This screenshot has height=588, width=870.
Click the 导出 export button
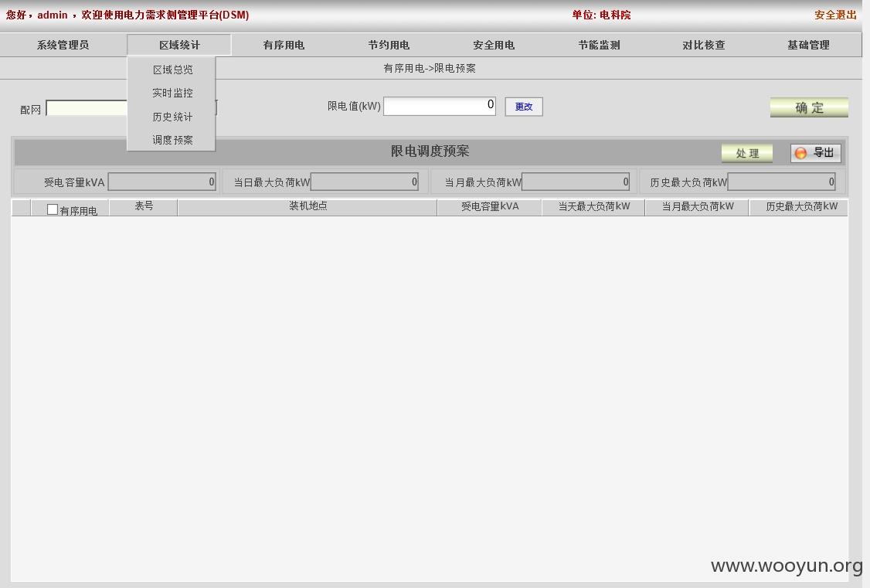pos(816,153)
